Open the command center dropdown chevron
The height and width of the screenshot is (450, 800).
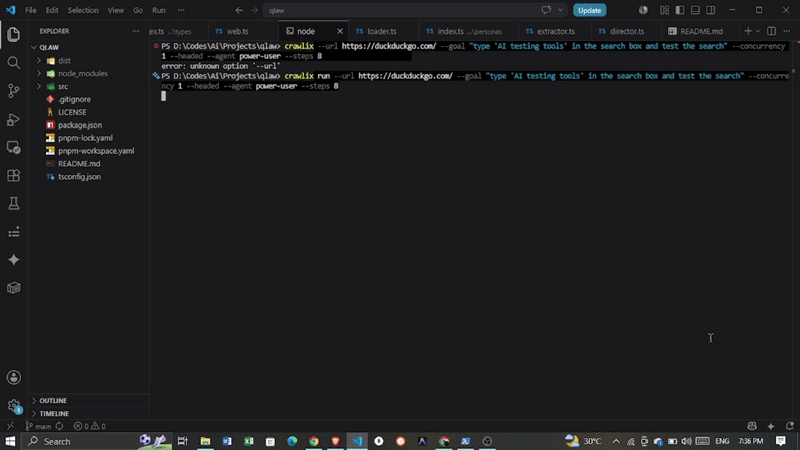click(560, 10)
